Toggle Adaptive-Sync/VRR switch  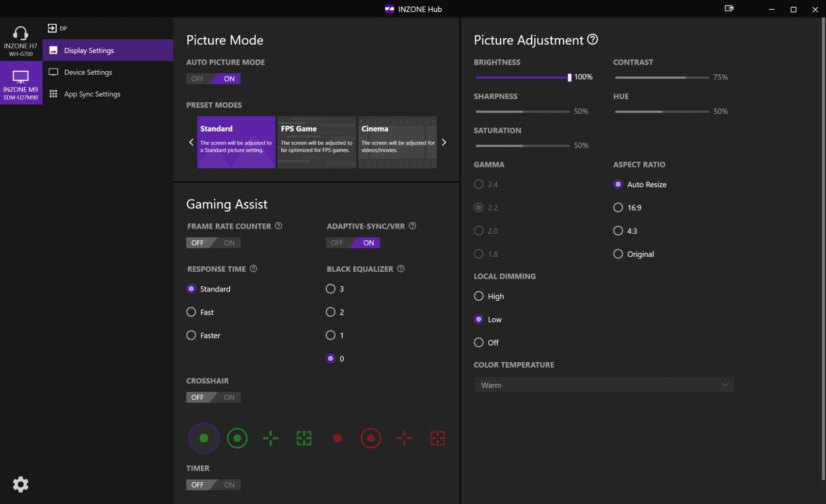(x=353, y=243)
